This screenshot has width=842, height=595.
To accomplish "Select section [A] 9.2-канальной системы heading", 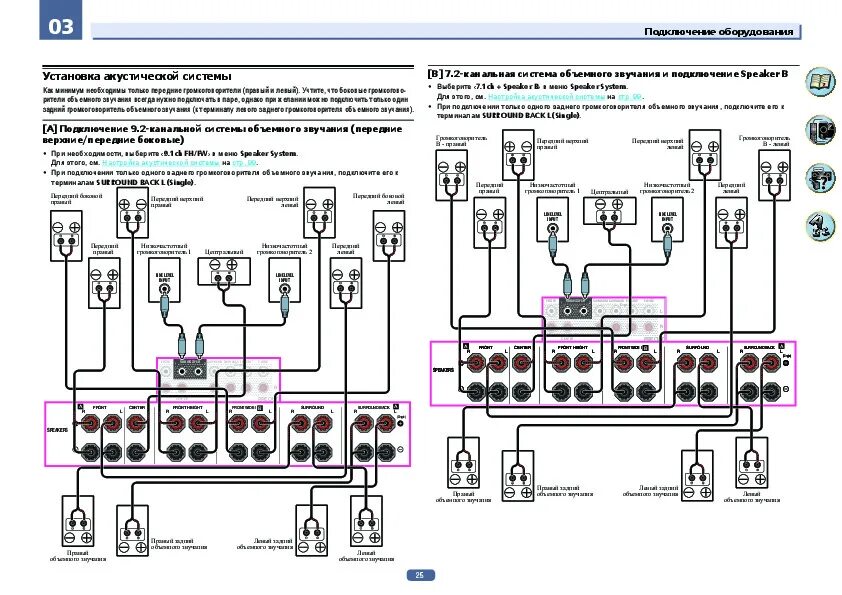I will [222, 134].
